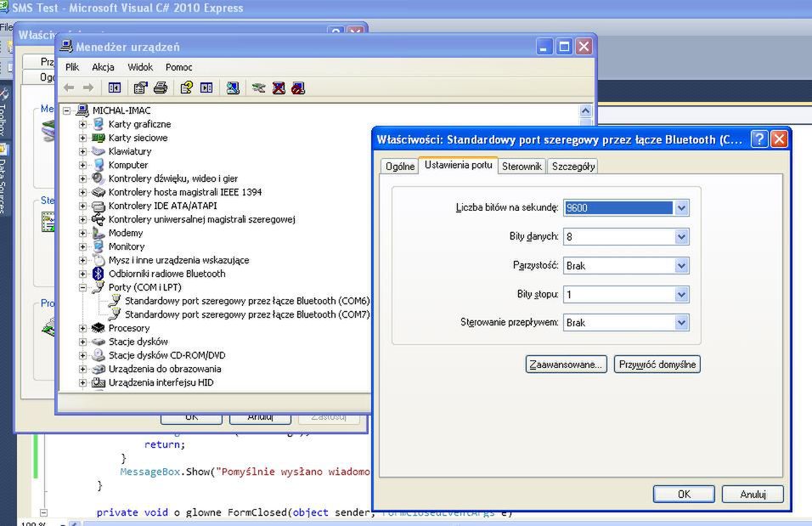The image size is (812, 526).
Task: Expand the Monitory node
Action: click(83, 246)
